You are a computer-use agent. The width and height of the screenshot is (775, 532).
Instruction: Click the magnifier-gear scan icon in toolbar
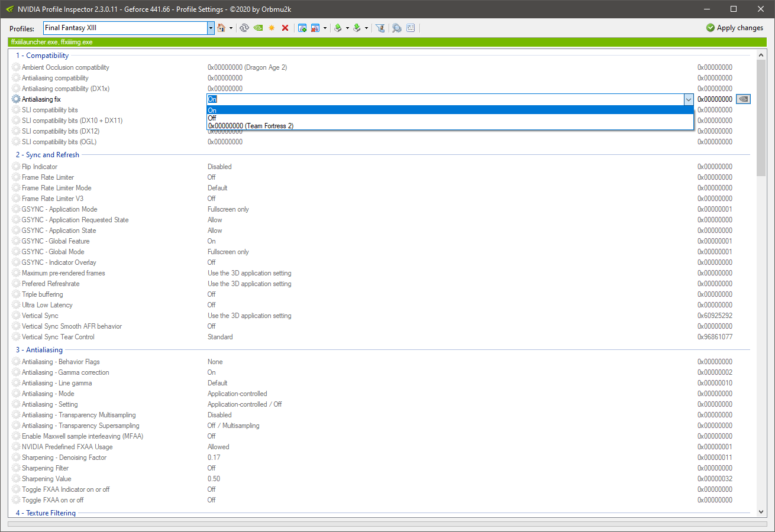pyautogui.click(x=397, y=28)
